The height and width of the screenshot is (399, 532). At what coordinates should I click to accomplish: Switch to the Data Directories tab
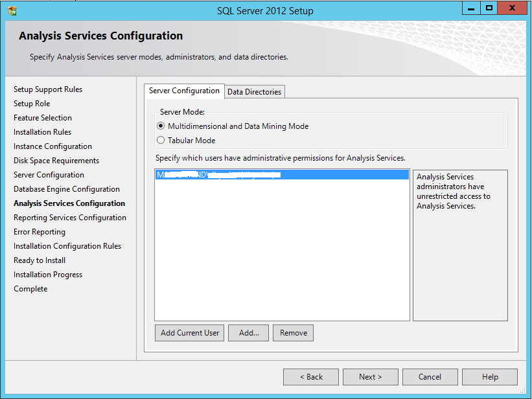[254, 92]
